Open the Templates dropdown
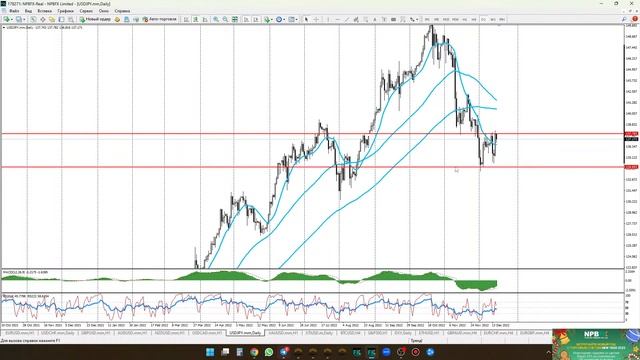The width and height of the screenshot is (640, 360). coord(293,19)
